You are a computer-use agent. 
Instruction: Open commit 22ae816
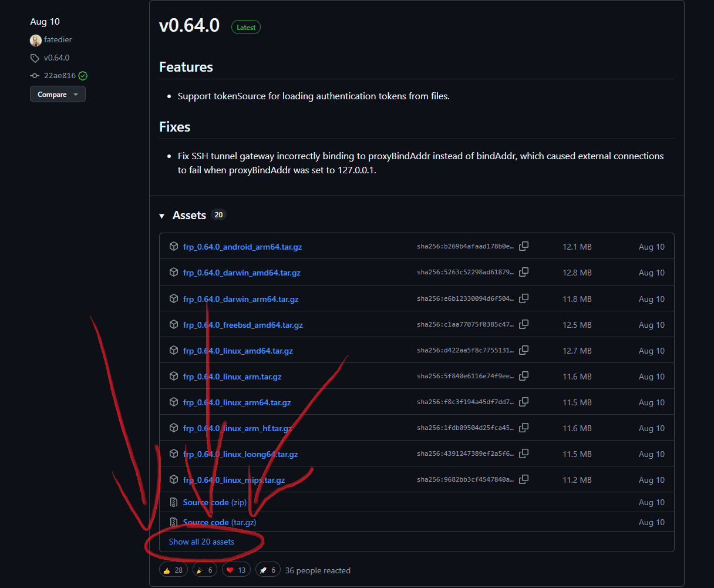[x=59, y=76]
